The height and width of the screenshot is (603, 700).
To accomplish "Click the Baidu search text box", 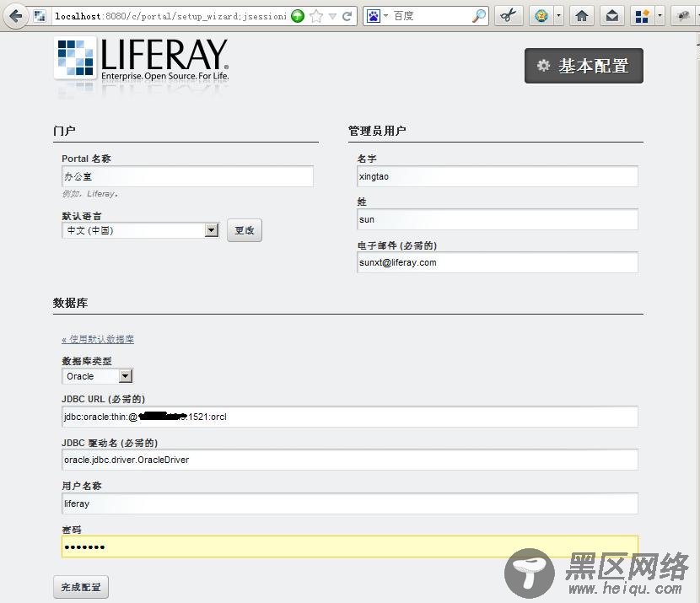I will pos(431,17).
